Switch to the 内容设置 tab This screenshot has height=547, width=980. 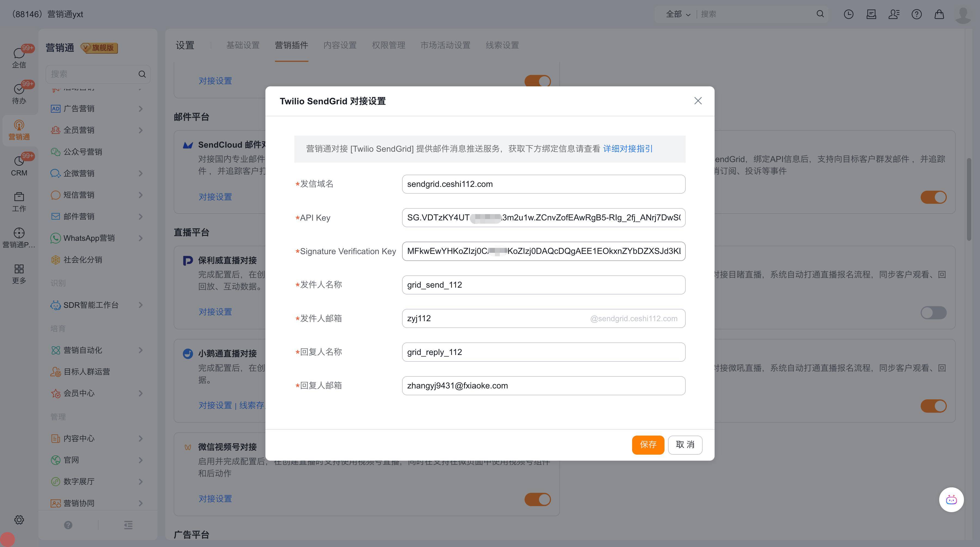[340, 45]
